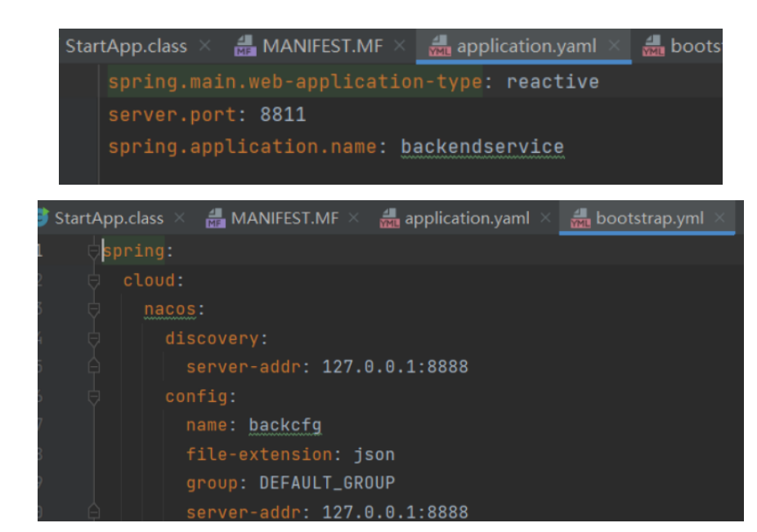This screenshot has width=757, height=532.
Task: Switch to application.yaml tab in the lower editor
Action: tap(467, 218)
